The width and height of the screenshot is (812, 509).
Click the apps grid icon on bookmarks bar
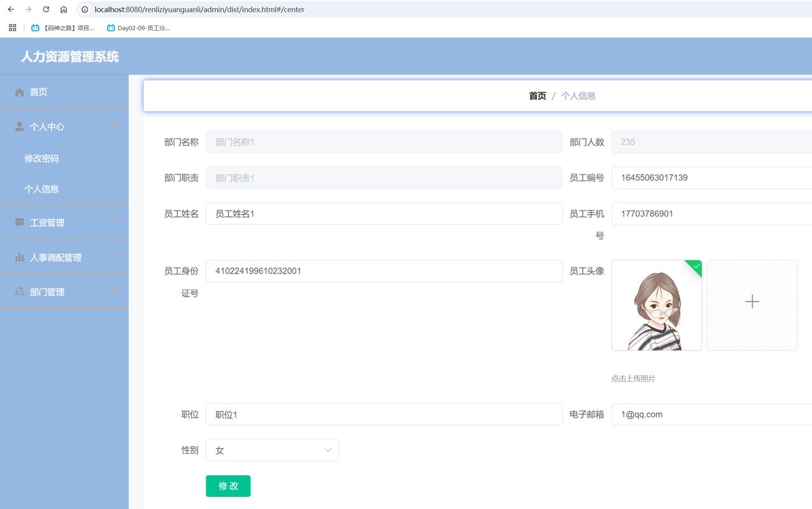click(11, 27)
